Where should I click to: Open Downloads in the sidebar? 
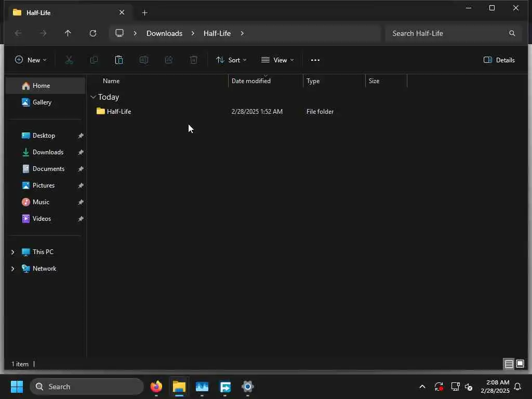tap(45, 152)
